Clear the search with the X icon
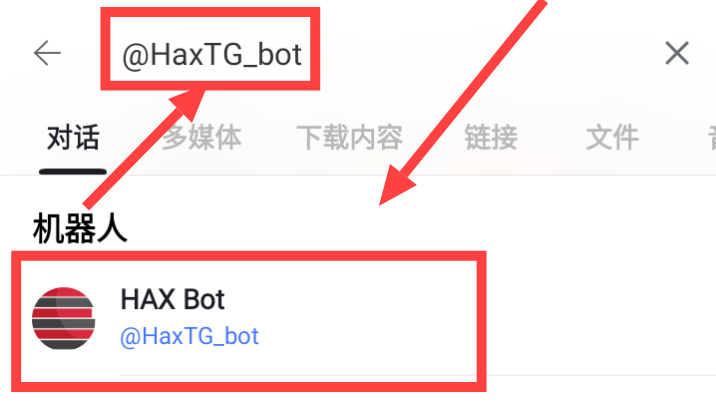Screen dimensions: 716x404 click(677, 53)
